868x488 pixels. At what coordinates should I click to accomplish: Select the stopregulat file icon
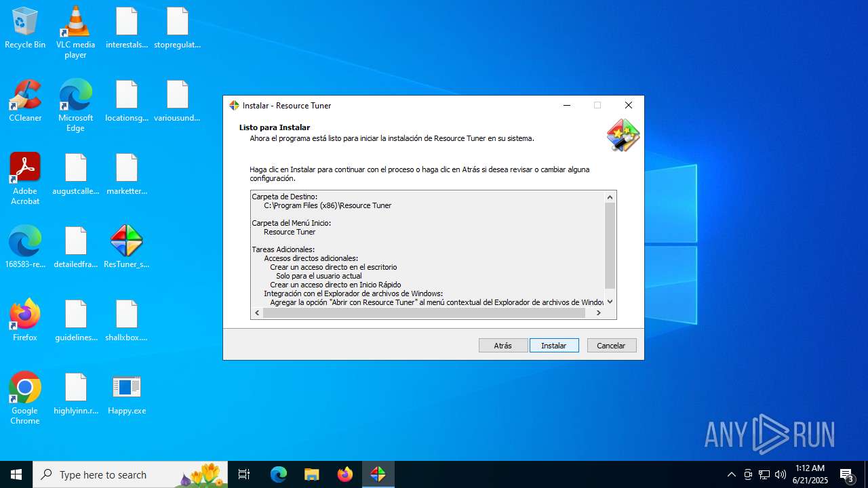click(x=178, y=27)
